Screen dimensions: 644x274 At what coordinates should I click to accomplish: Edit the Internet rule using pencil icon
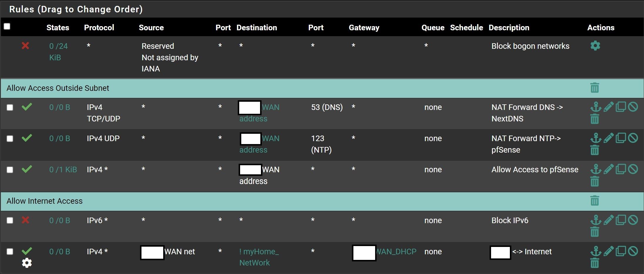click(x=608, y=251)
